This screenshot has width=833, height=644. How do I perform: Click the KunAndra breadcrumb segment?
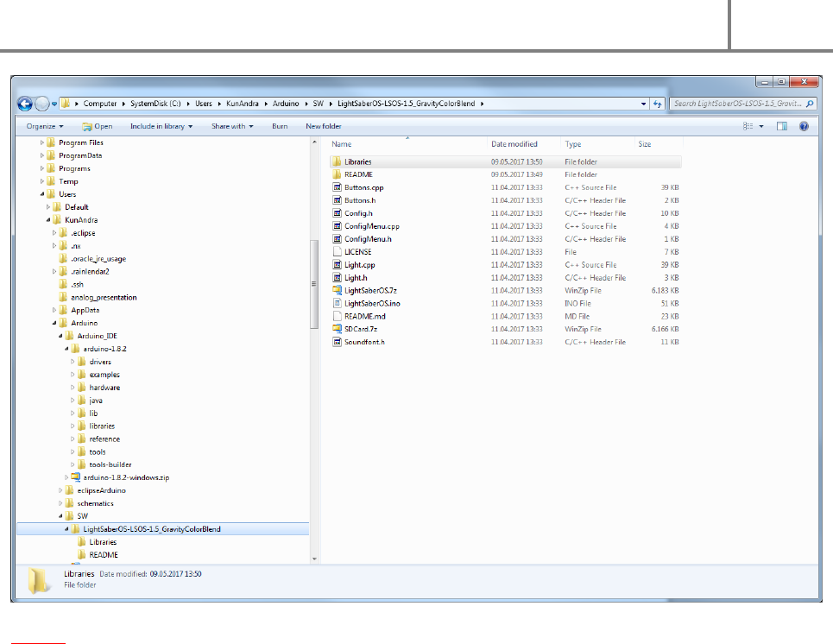(243, 104)
